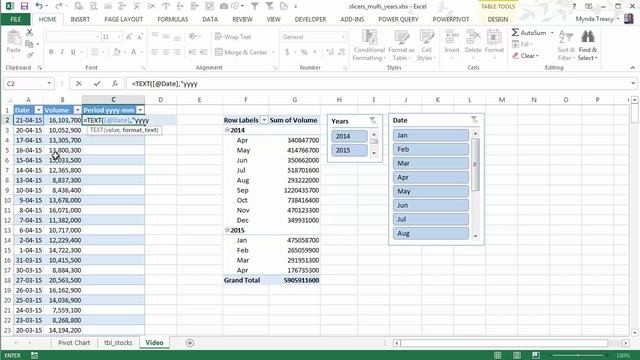Image resolution: width=640 pixels, height=360 pixels.
Task: Toggle the 2014 item in Years slicer
Action: 349,136
